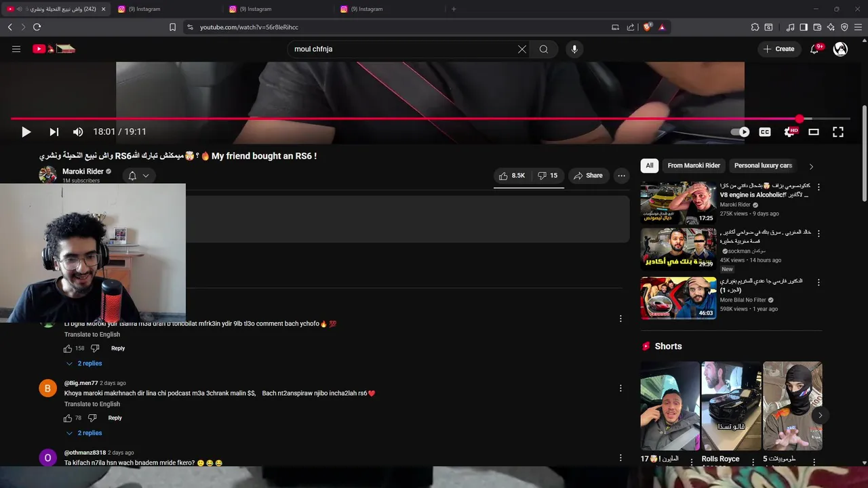Open account avatar menu
This screenshot has height=488, width=868.
[840, 49]
